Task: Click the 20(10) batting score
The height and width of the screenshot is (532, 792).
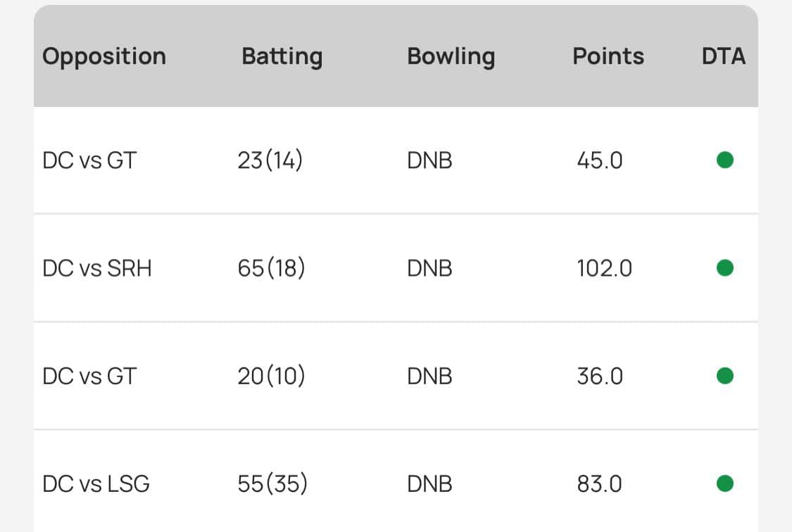Action: (x=271, y=376)
